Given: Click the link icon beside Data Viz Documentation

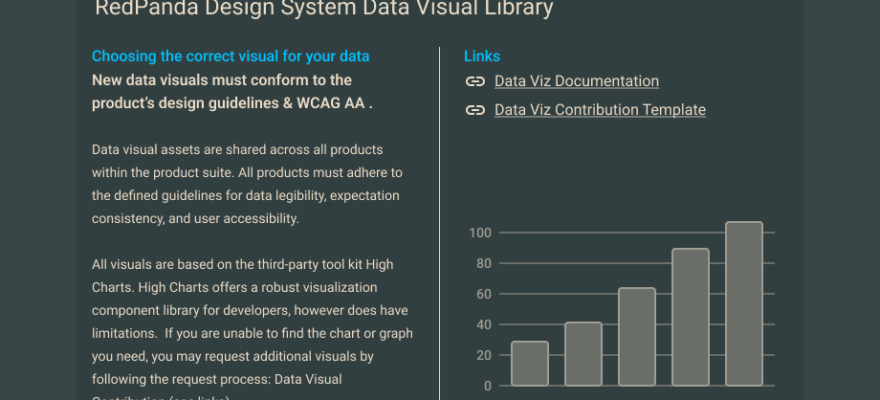Looking at the screenshot, I should 475,82.
